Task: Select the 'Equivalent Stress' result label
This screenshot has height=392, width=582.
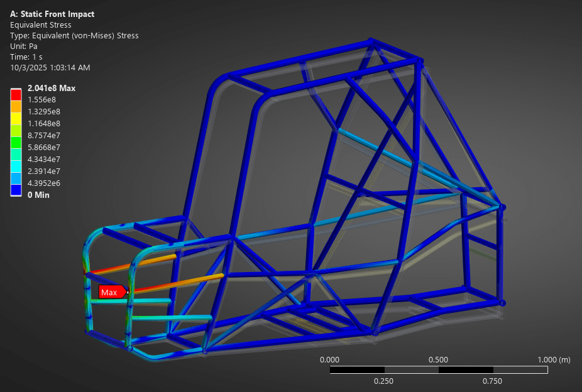Action: click(x=41, y=25)
